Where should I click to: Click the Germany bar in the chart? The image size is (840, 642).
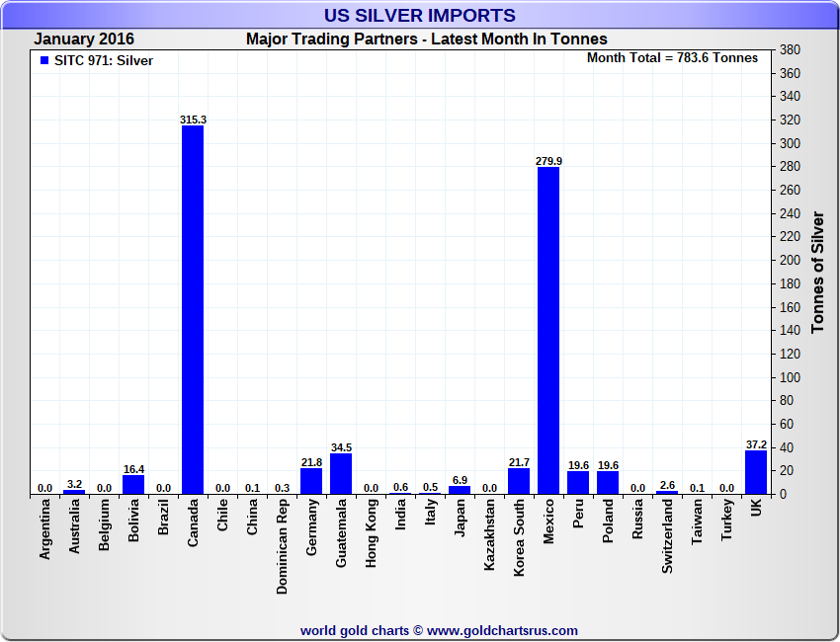(311, 481)
